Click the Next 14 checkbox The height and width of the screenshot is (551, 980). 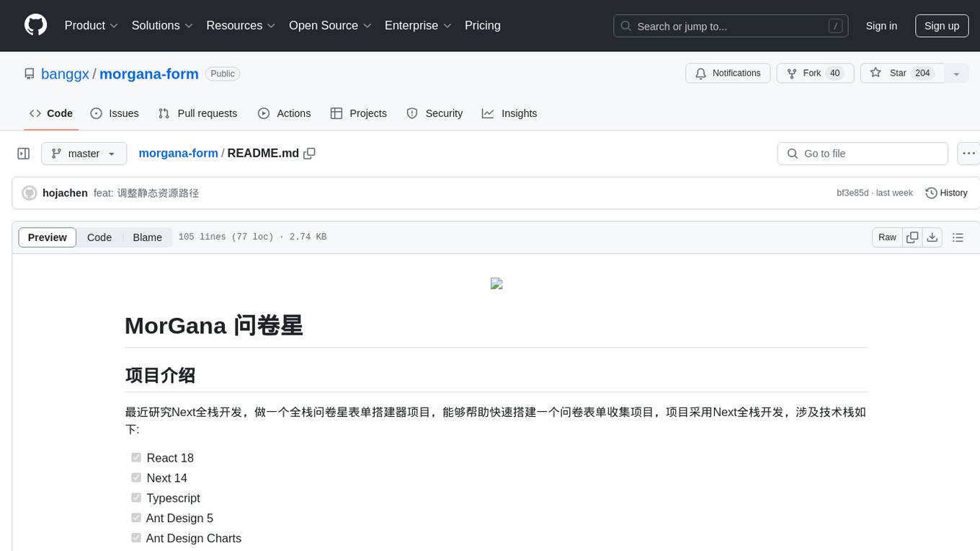[136, 477]
